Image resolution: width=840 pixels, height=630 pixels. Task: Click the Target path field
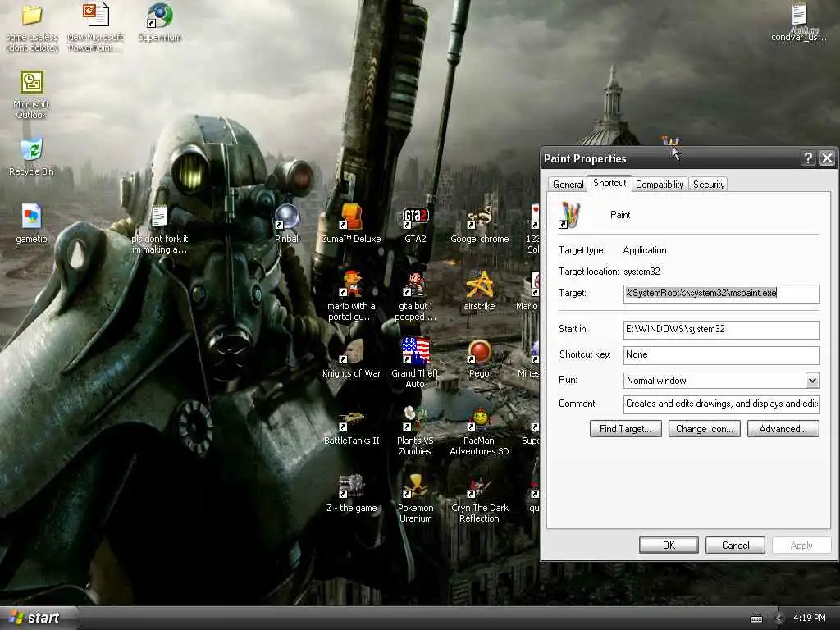(x=722, y=294)
